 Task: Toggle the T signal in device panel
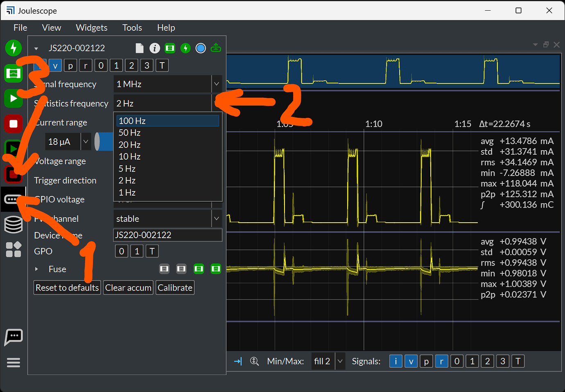162,65
